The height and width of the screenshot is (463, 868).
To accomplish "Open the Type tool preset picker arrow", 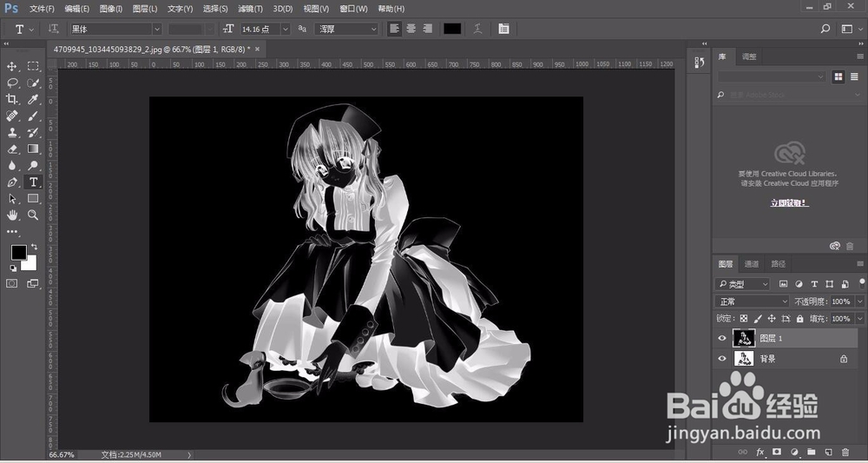I will (x=31, y=29).
